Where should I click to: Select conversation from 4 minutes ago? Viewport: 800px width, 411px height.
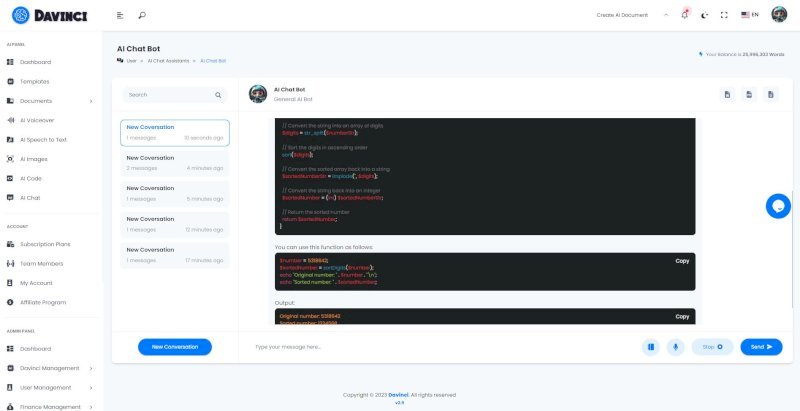[x=174, y=163]
